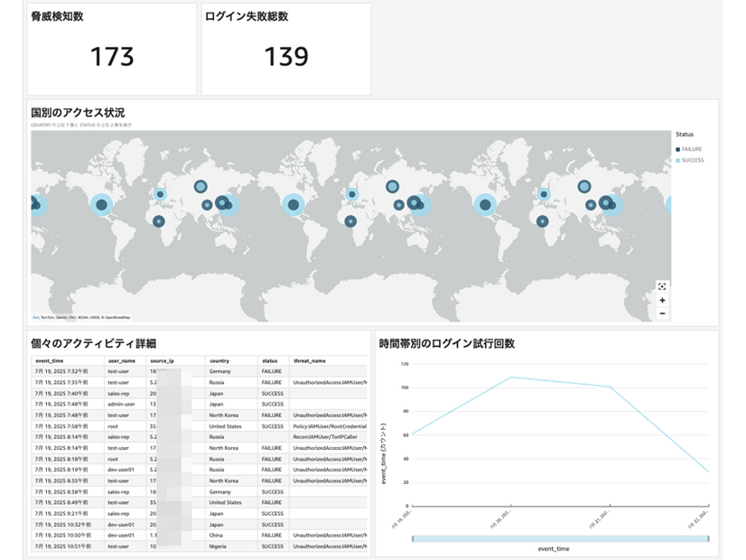Zoom out on the access map
Viewport: 746px width, 560px height.
tap(662, 313)
